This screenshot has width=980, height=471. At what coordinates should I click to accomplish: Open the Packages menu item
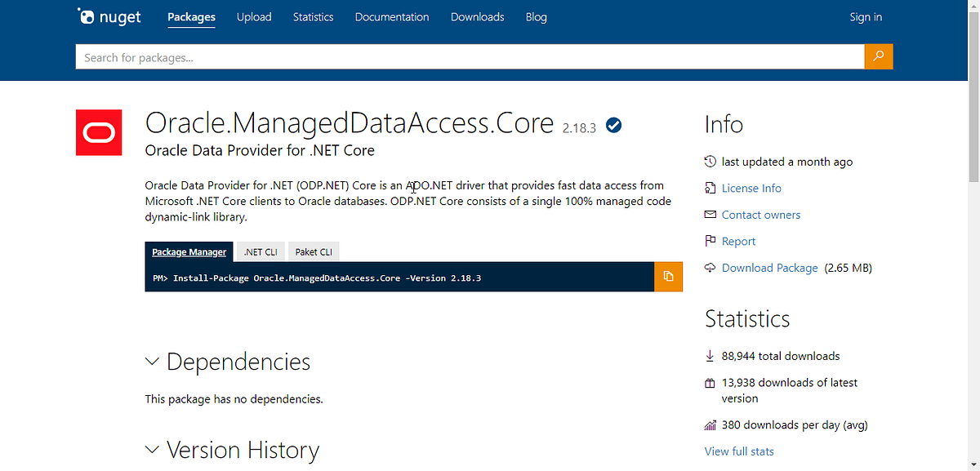point(191,16)
